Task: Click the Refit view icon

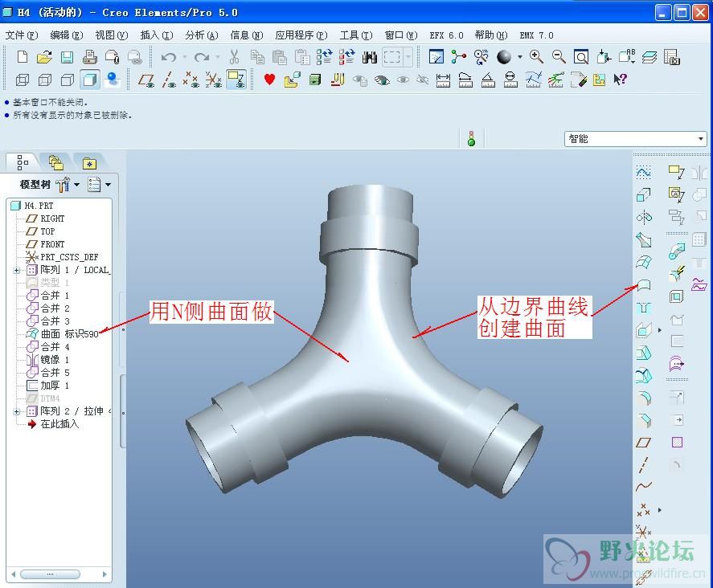Action: tap(581, 57)
